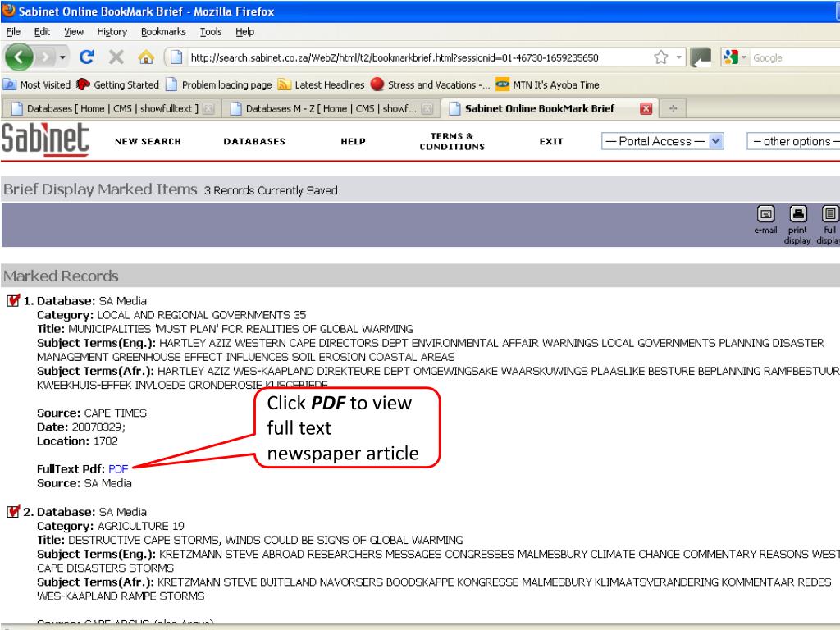Open the Google search engine selector
840x630 pixels.
pos(734,57)
